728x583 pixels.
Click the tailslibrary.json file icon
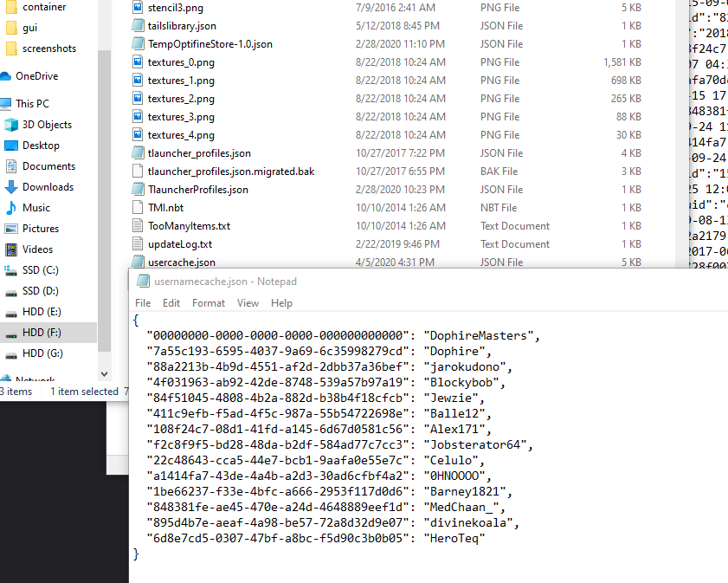point(138,25)
